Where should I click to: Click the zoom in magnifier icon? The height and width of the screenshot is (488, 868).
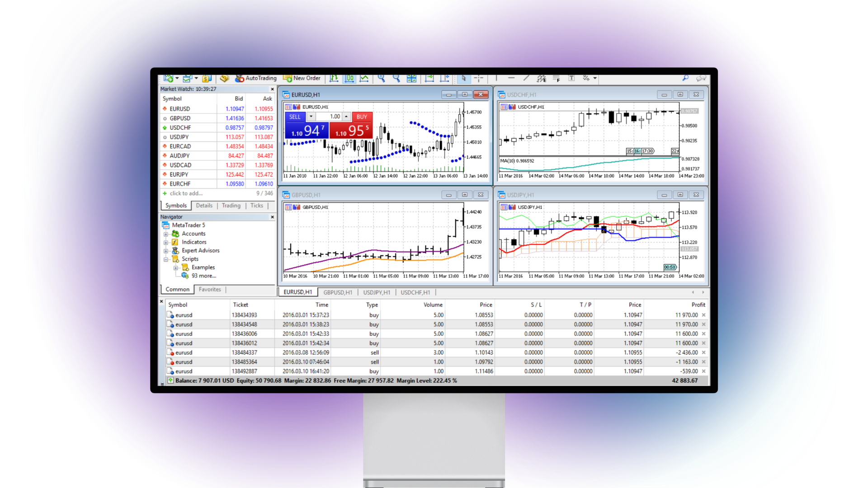(x=381, y=78)
